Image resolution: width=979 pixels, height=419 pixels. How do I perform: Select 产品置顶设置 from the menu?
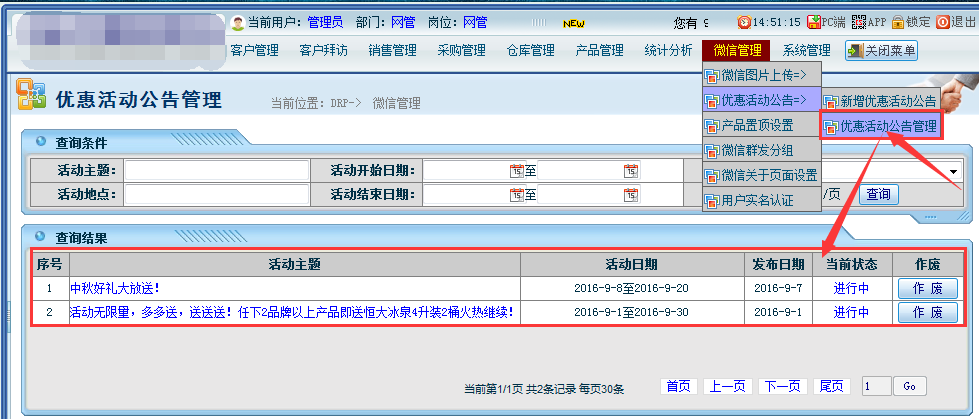click(x=762, y=125)
